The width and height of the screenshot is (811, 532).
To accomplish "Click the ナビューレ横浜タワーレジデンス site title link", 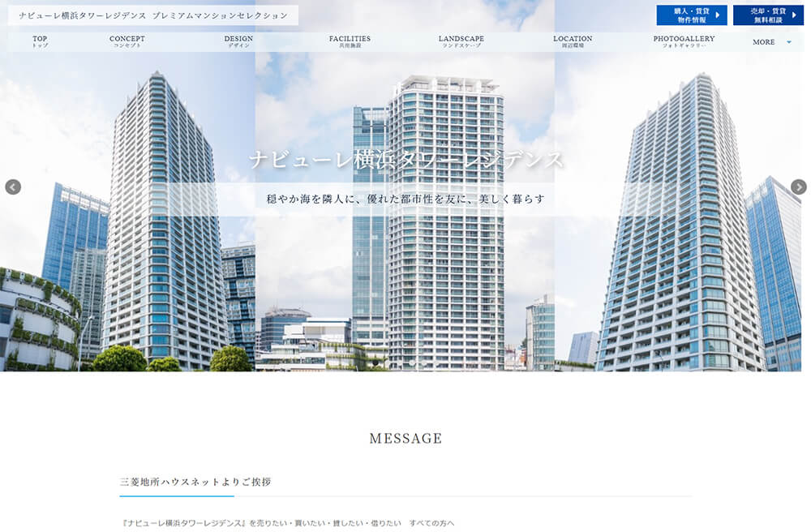I will [x=153, y=15].
